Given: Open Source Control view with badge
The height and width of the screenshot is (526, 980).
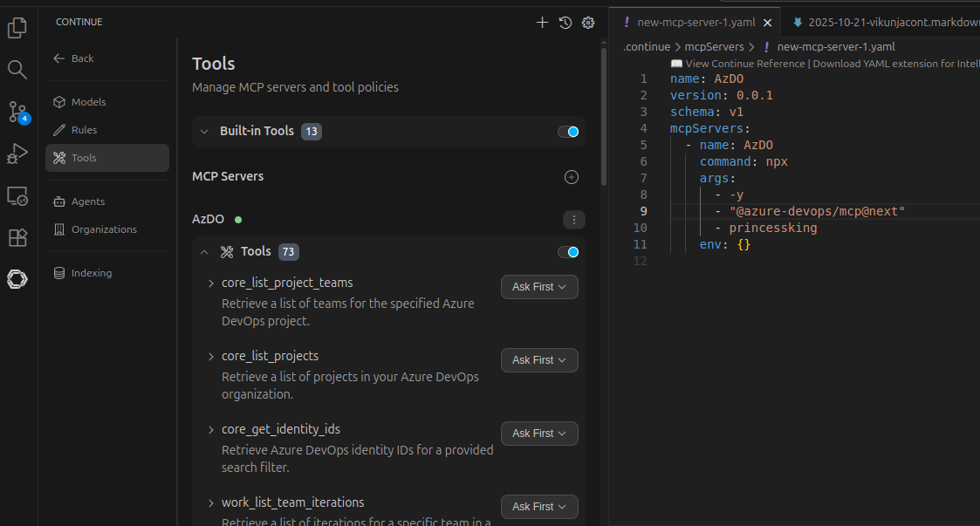Looking at the screenshot, I should [x=17, y=111].
